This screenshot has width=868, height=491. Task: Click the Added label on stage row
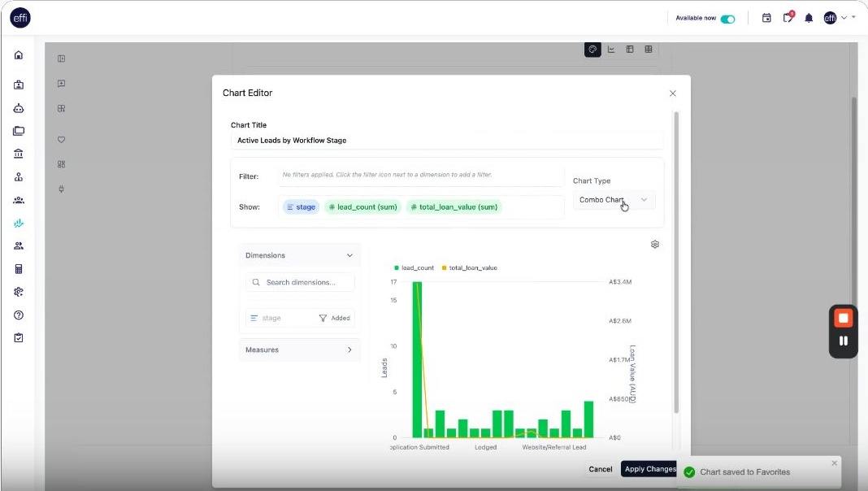click(341, 319)
